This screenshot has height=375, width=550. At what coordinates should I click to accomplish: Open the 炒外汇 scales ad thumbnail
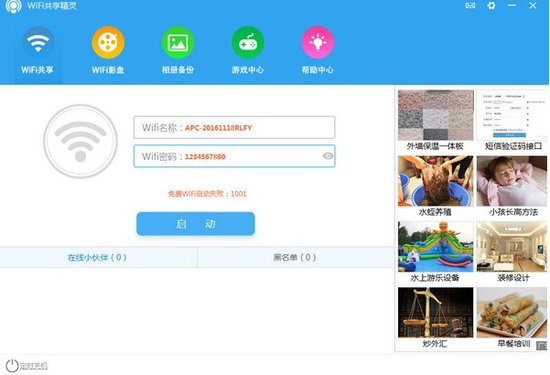[x=436, y=313]
